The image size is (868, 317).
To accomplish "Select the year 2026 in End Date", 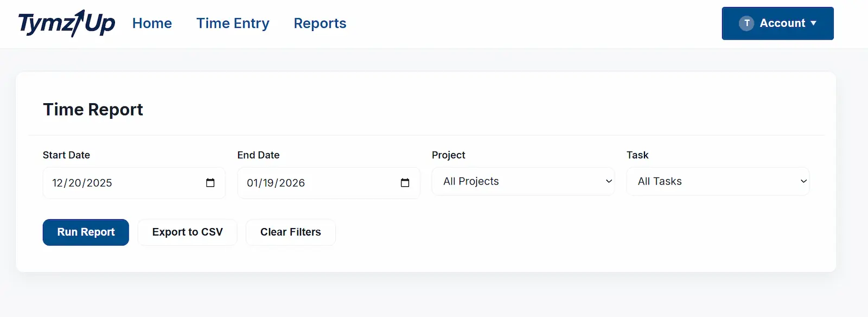I will pos(292,183).
